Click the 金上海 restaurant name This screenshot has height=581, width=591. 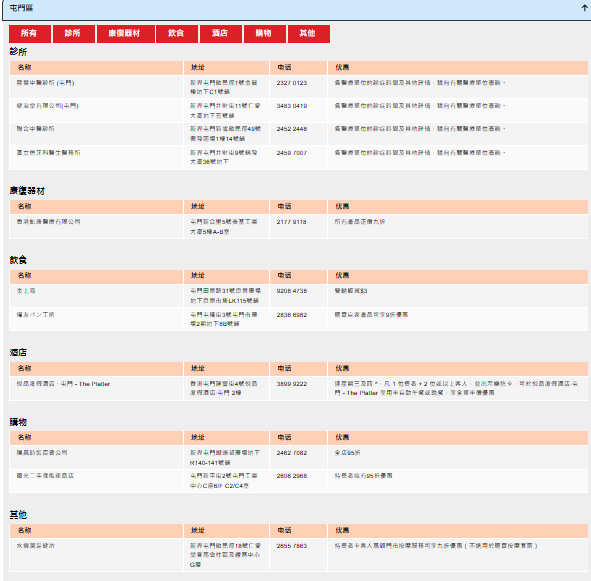[x=26, y=291]
